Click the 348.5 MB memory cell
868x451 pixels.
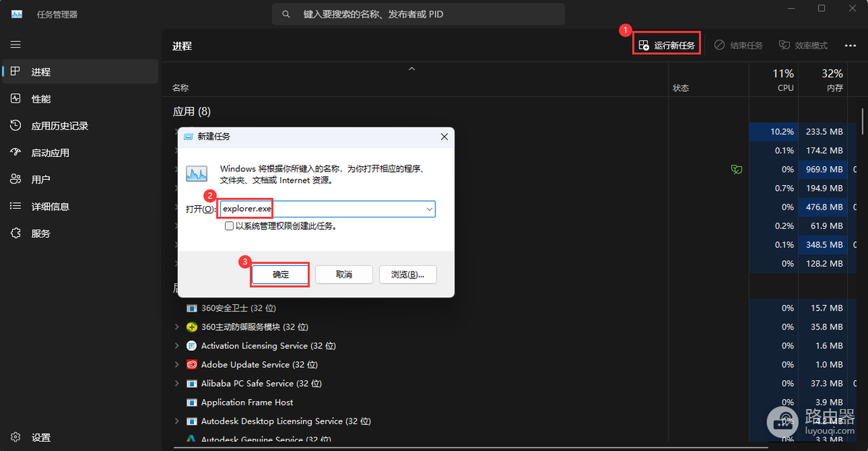point(822,244)
